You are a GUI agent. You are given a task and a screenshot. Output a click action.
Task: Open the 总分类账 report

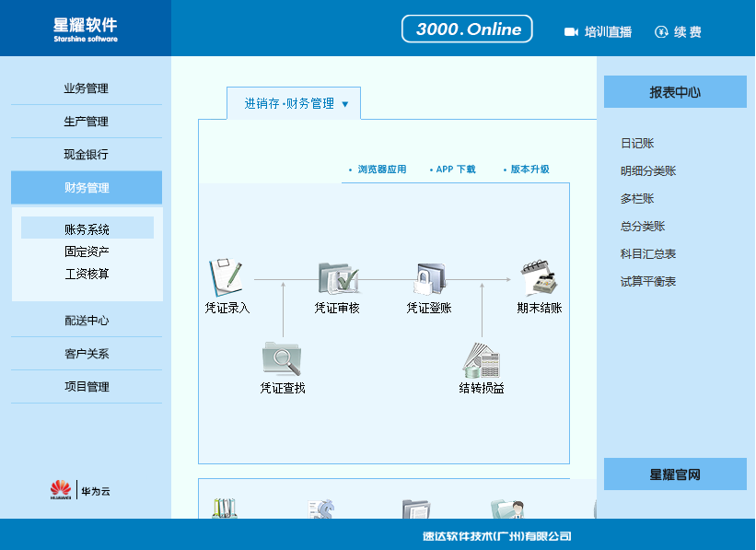pyautogui.click(x=643, y=227)
